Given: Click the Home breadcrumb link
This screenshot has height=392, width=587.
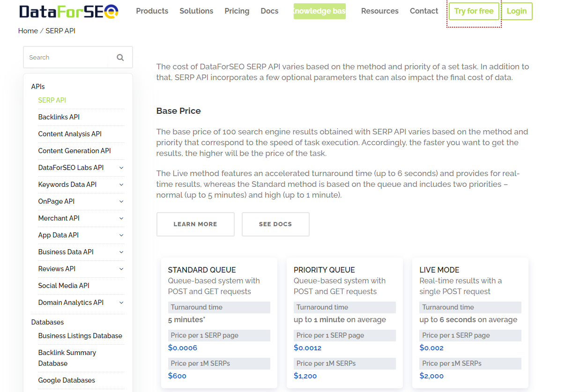Looking at the screenshot, I should [x=28, y=31].
